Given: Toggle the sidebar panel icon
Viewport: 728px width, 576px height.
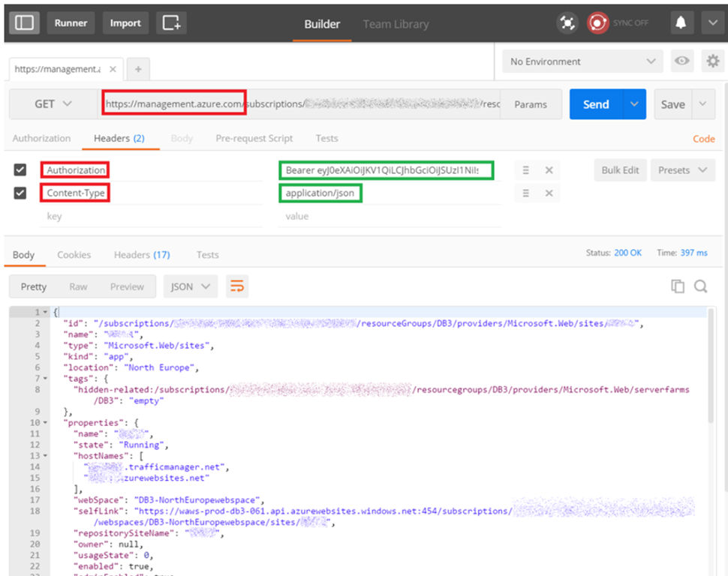Looking at the screenshot, I should coord(24,22).
